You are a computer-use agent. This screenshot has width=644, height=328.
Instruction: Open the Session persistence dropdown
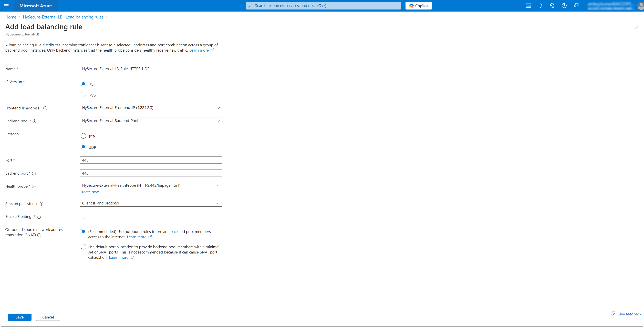click(x=151, y=203)
